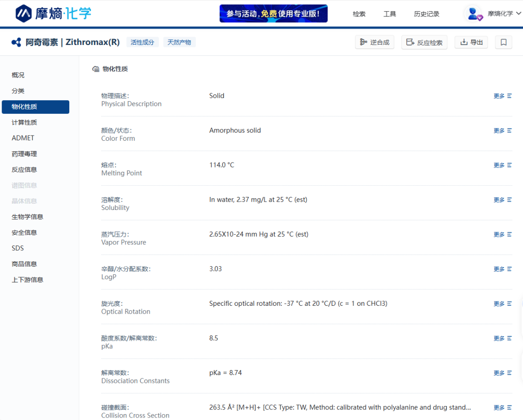Select 计算性质 in the sidebar
This screenshot has height=420, width=523.
24,122
